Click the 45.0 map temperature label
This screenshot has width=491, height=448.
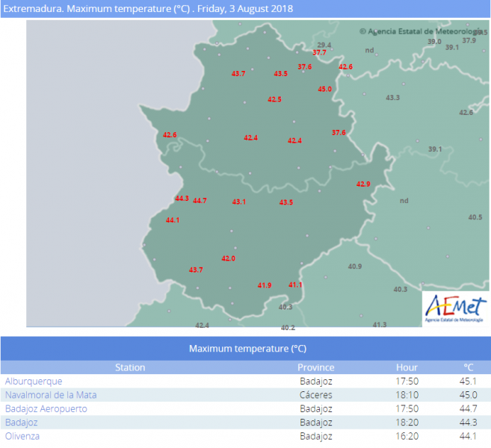pyautogui.click(x=325, y=89)
